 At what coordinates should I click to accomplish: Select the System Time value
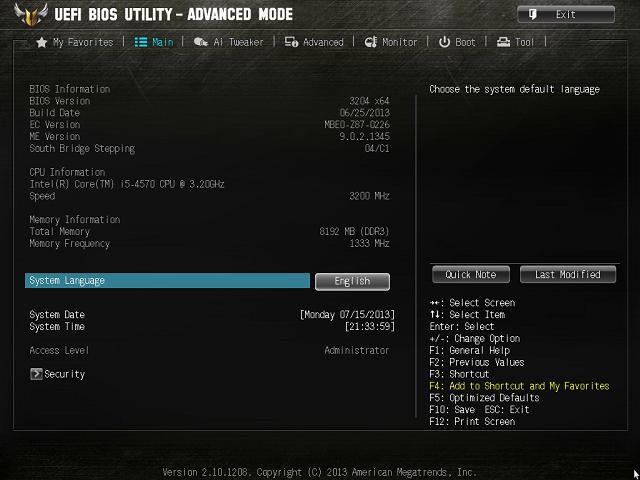click(x=370, y=327)
